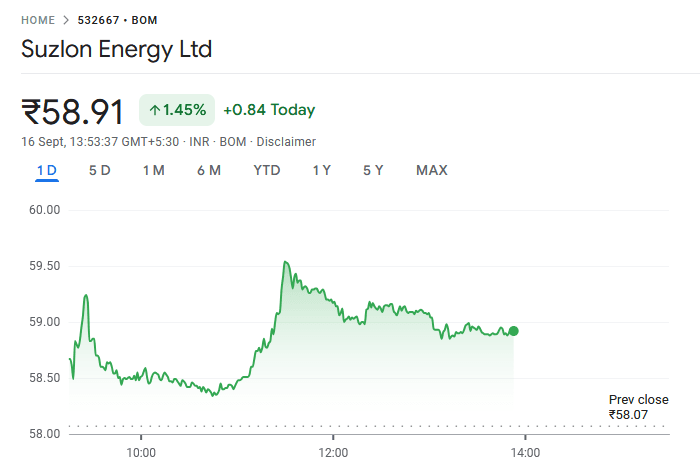
Task: Click the green current-price dot on chart
Action: point(514,331)
